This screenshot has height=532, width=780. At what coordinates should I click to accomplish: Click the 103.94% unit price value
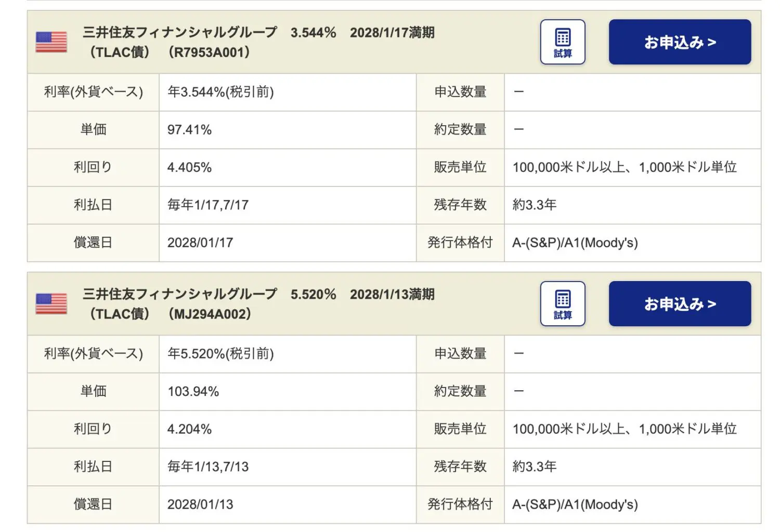[193, 392]
